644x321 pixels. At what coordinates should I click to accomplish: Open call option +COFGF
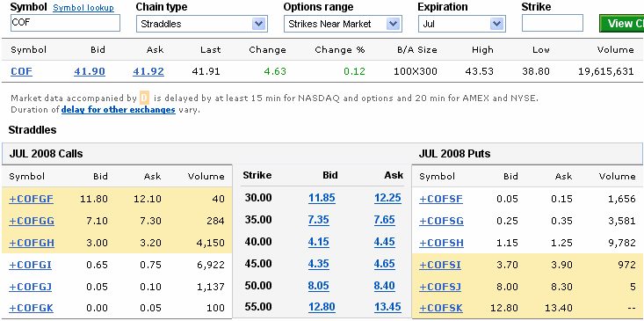click(32, 199)
